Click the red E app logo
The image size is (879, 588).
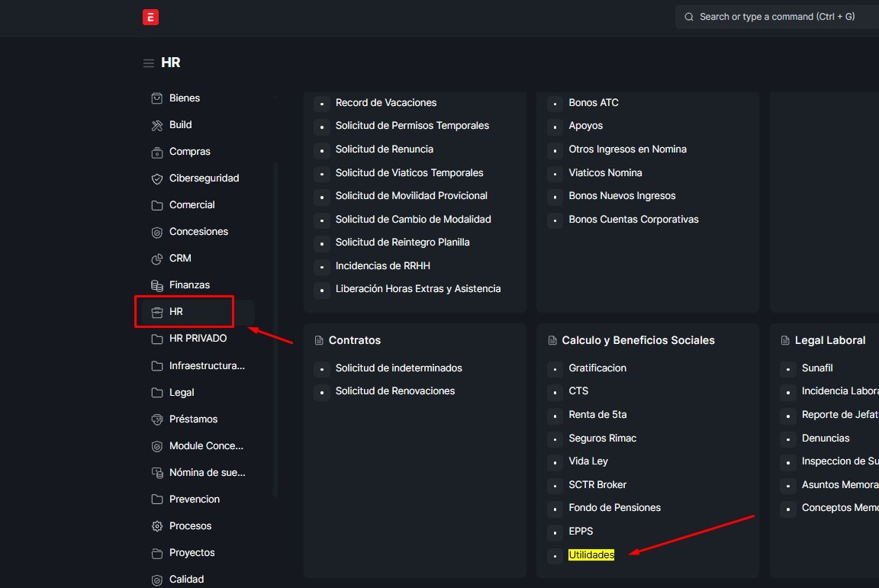click(x=150, y=17)
